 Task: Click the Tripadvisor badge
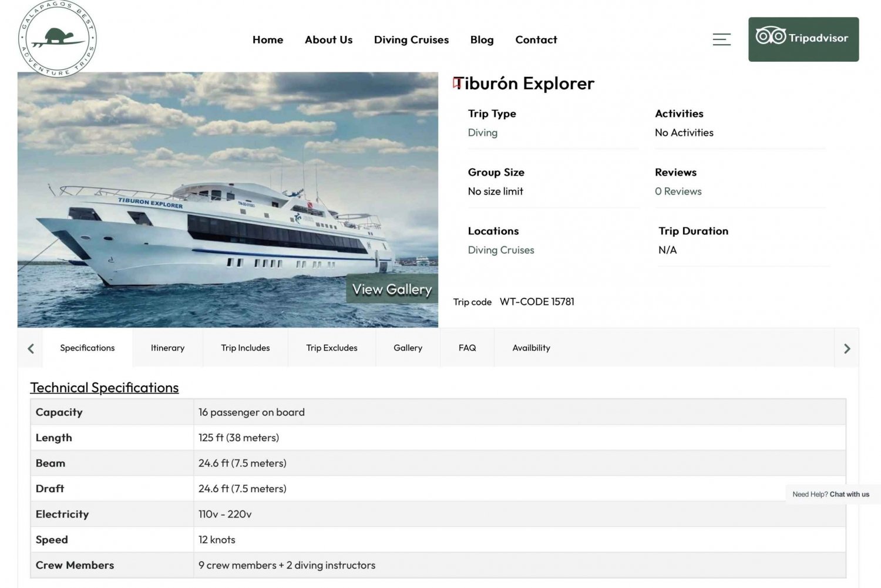pyautogui.click(x=803, y=39)
